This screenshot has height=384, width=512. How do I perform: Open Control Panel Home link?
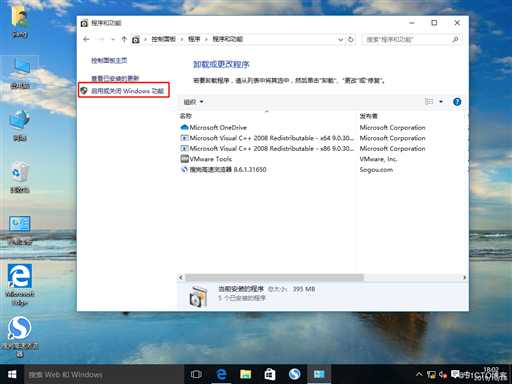coord(109,60)
